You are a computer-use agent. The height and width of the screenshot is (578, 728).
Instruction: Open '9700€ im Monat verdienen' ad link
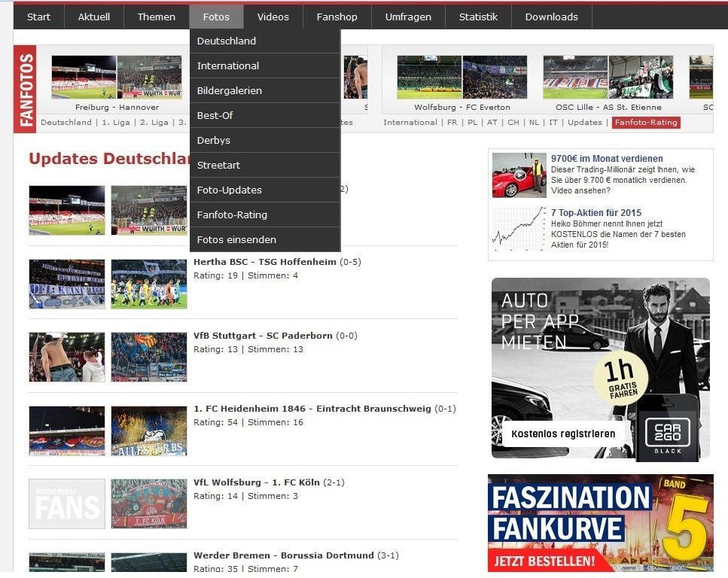tap(607, 158)
